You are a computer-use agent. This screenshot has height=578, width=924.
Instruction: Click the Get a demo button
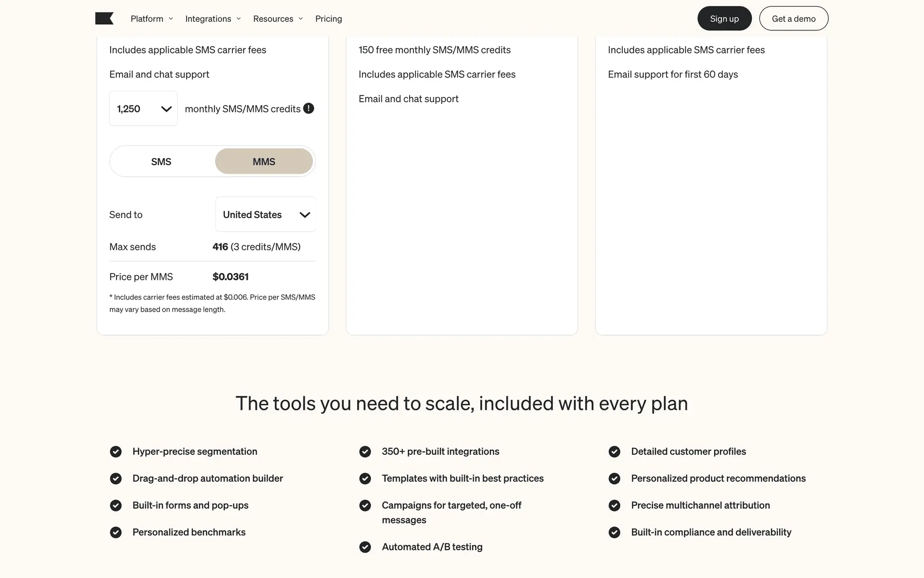[794, 19]
